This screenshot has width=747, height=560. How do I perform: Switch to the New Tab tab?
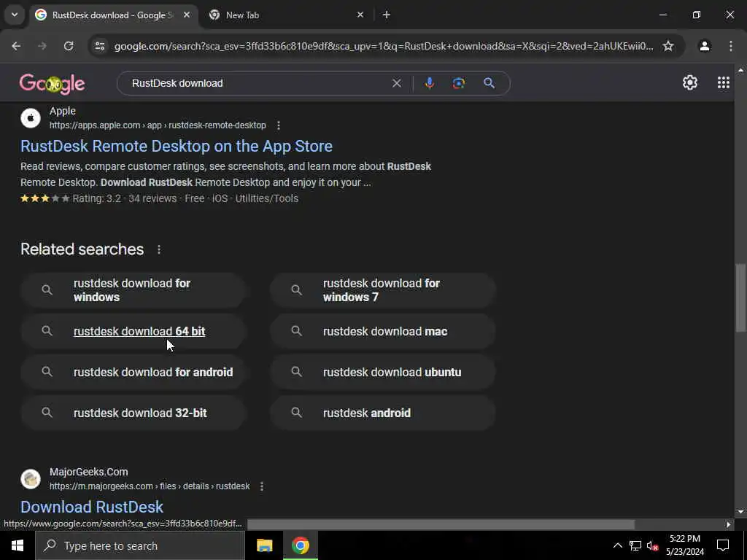click(287, 15)
